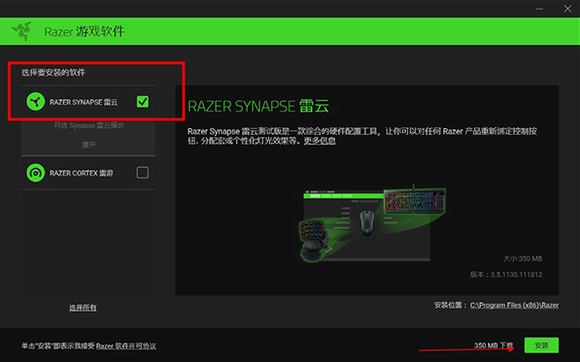Click the 可选 Synapse 雷云模块 text

89,126
